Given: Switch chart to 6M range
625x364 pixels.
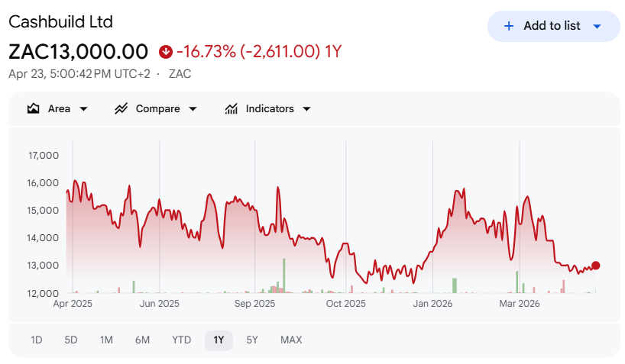Looking at the screenshot, I should tap(142, 340).
